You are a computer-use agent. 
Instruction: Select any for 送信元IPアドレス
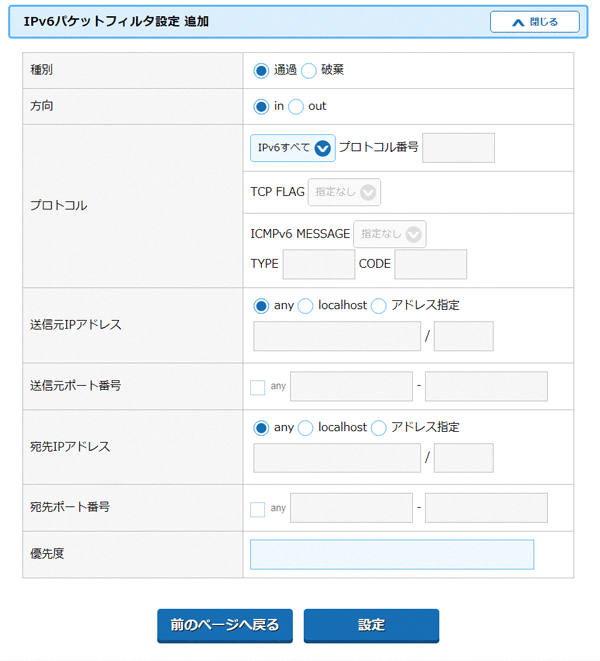(261, 306)
